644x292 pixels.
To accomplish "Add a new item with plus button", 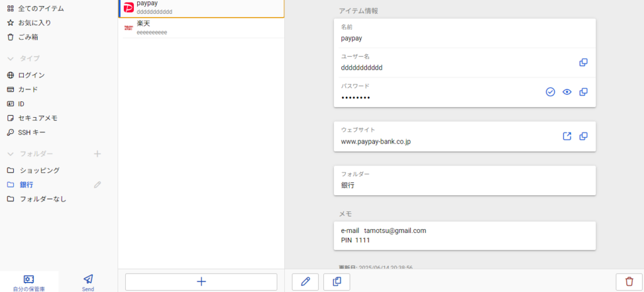I will 201,282.
